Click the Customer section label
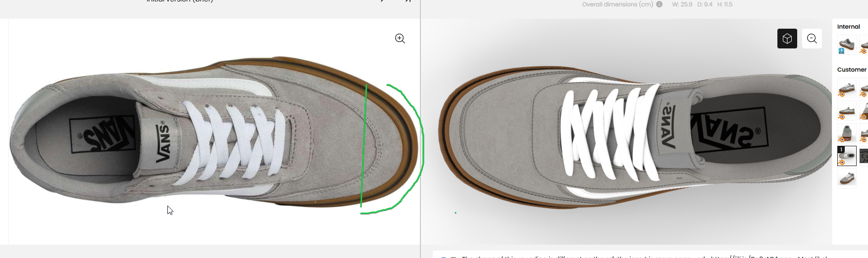Viewport: 868px width, 258px height. coord(852,70)
